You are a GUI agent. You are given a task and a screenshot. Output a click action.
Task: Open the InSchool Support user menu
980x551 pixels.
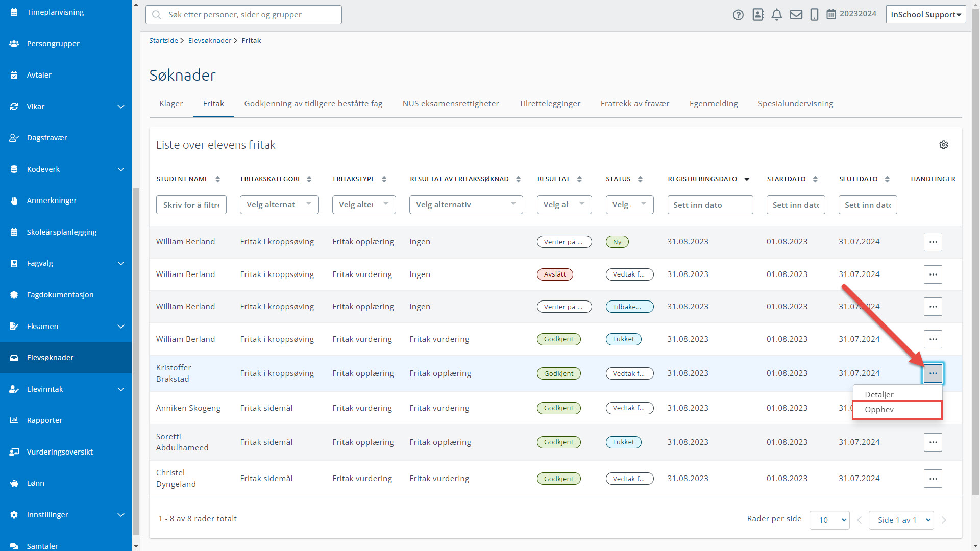[x=925, y=15]
